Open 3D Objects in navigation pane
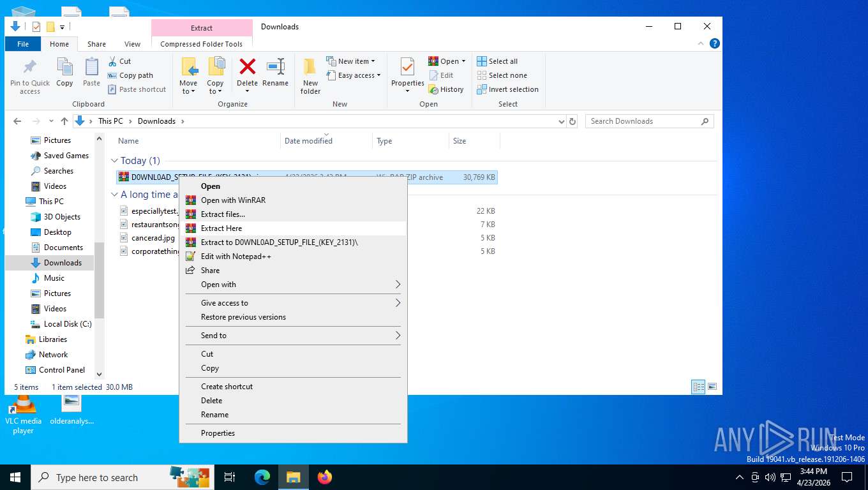This screenshot has width=868, height=490. coord(62,217)
